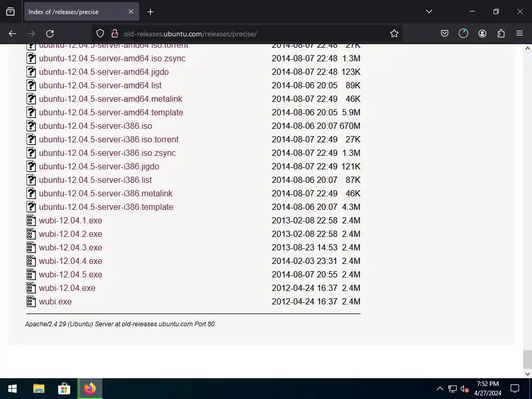Open File Explorer from the taskbar
532x399 pixels.
pyautogui.click(x=38, y=389)
